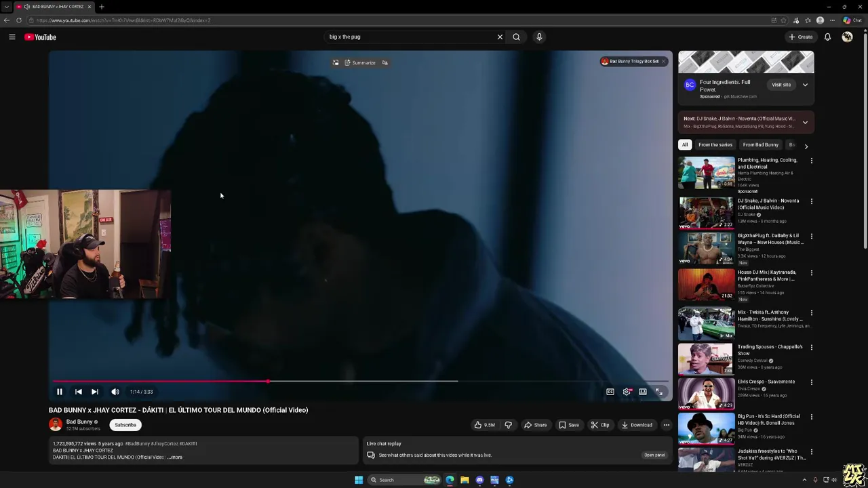Image resolution: width=868 pixels, height=488 pixels.
Task: Expand the Next playlist queue panel
Action: pyautogui.click(x=805, y=122)
